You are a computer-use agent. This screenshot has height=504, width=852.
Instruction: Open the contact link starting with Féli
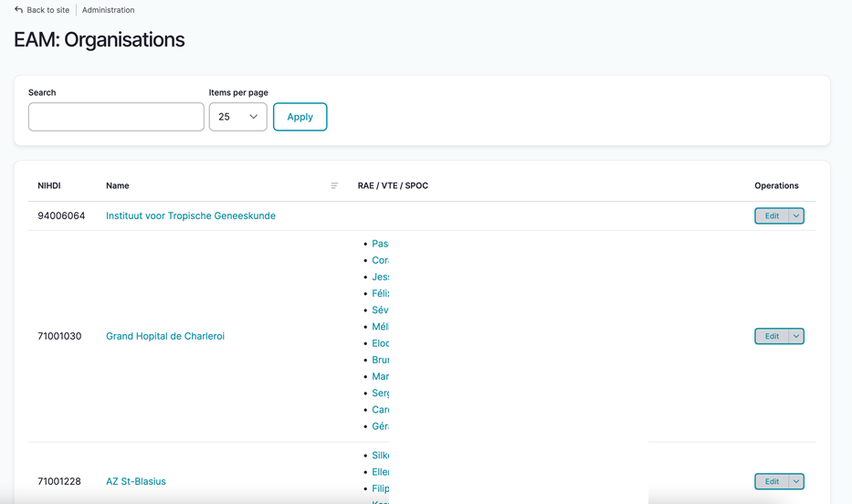click(380, 294)
